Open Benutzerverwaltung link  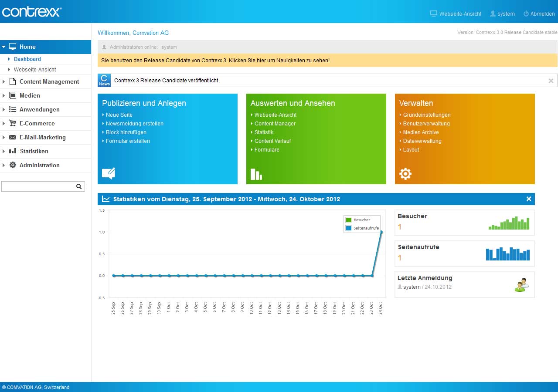click(426, 124)
